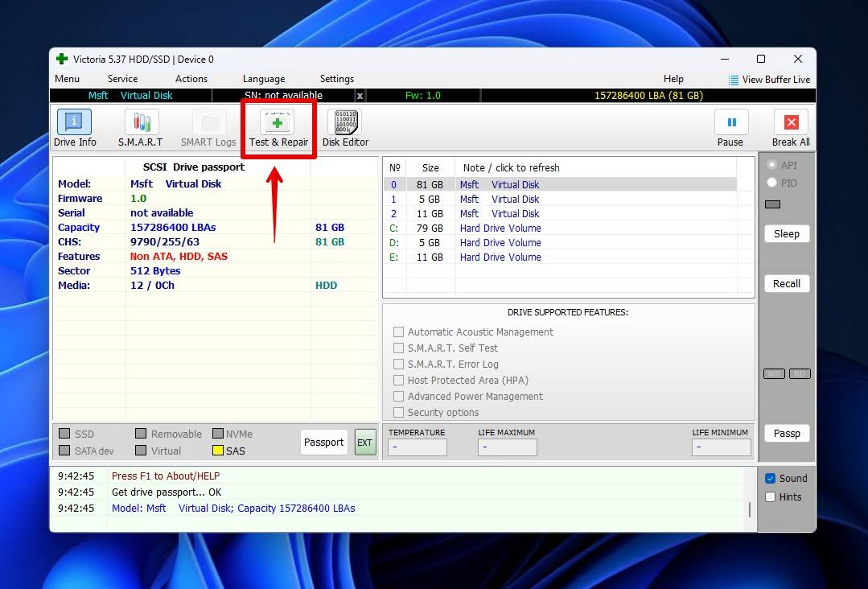
Task: Click the Passport button
Action: tap(323, 443)
